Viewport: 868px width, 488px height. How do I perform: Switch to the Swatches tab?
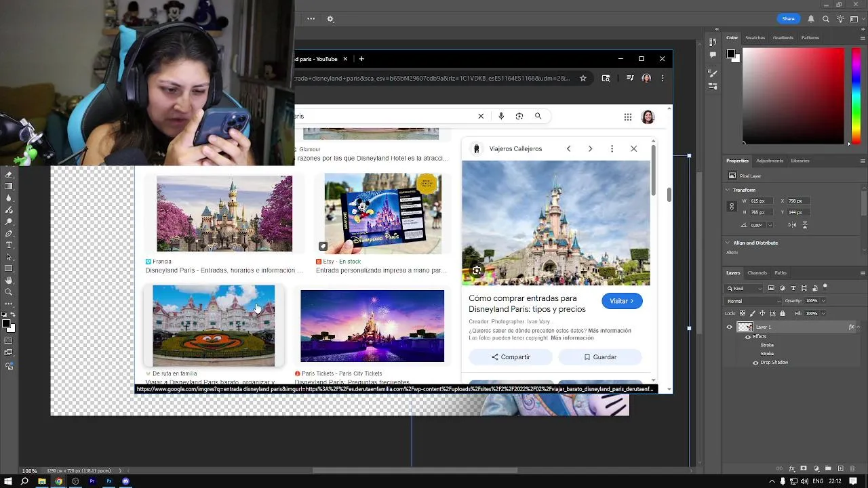point(755,37)
